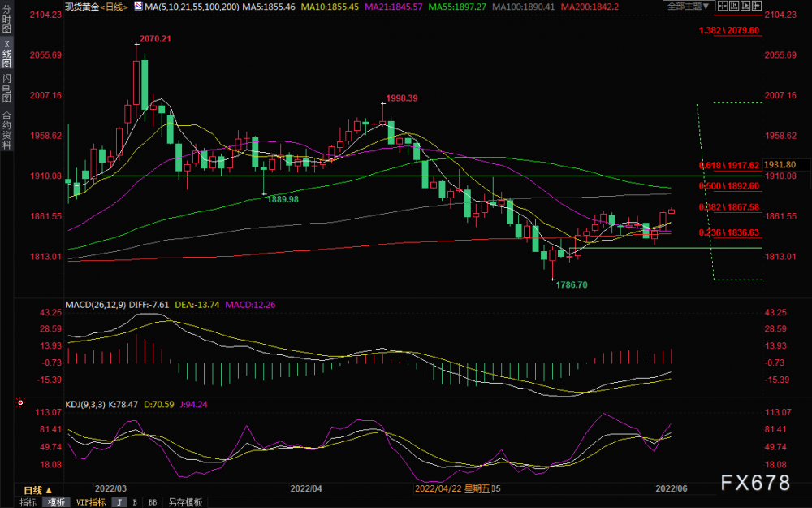Click the 1786.70 low price label
The width and height of the screenshot is (812, 508).
tap(572, 284)
